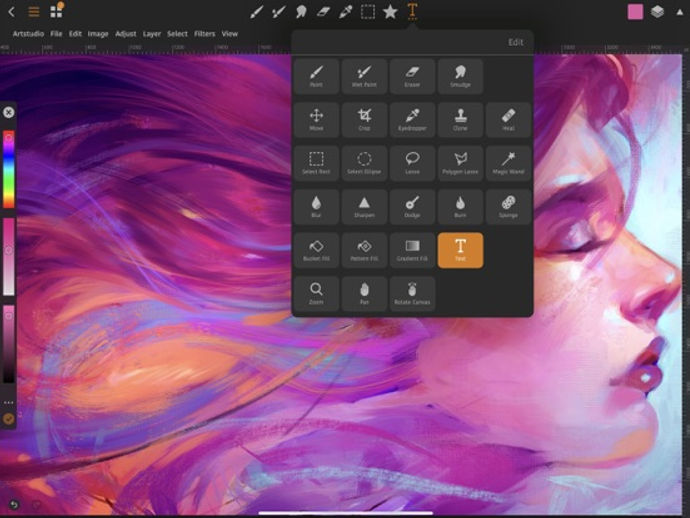Open the File menu
The image size is (690, 518).
click(x=56, y=34)
